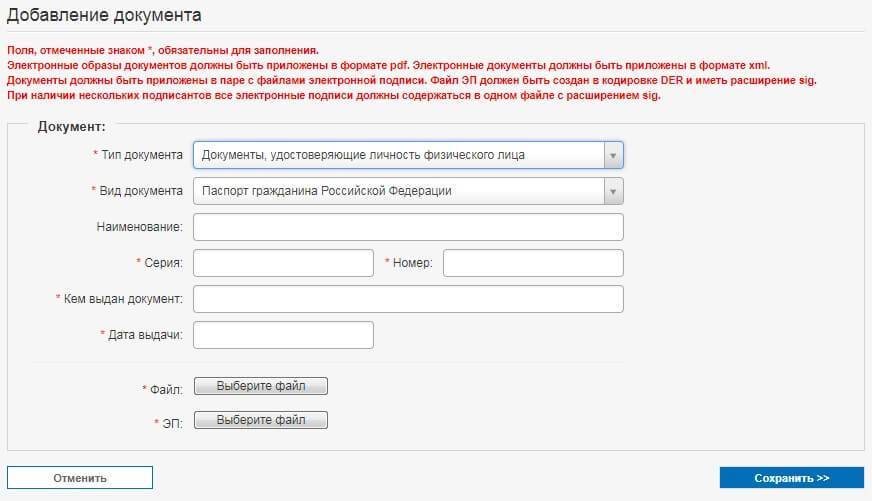This screenshot has height=501, width=872.
Task: Select the "Номер" input field
Action: pos(533,263)
